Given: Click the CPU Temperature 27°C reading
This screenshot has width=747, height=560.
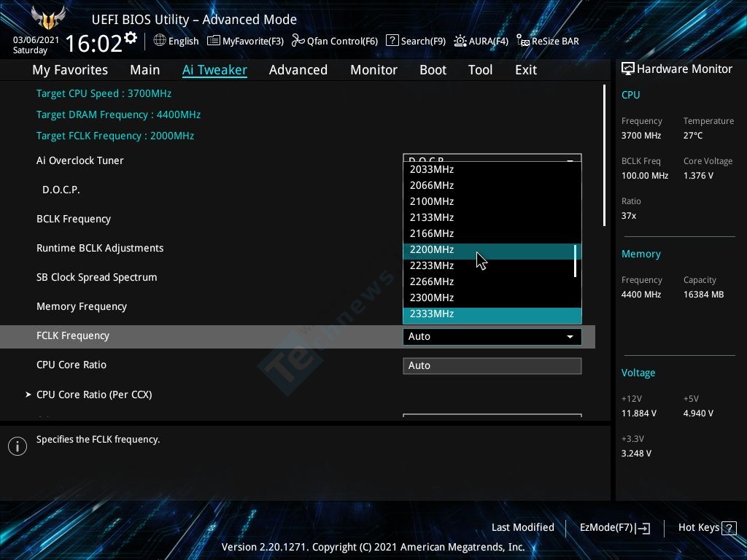Looking at the screenshot, I should pos(693,136).
